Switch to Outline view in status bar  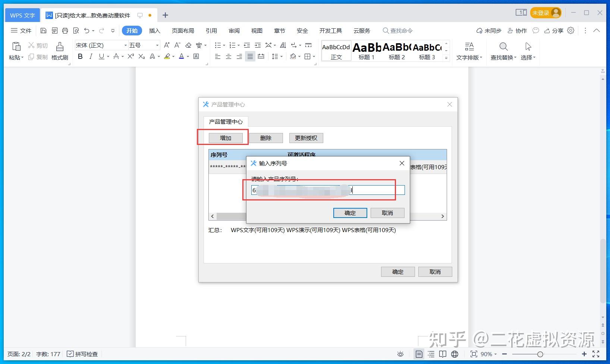(431, 354)
